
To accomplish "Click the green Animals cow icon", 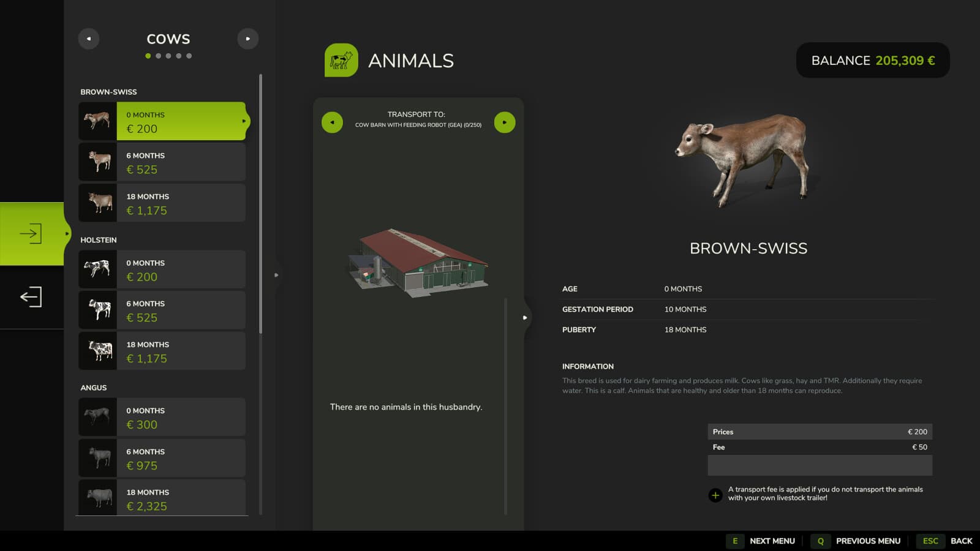I will (341, 60).
